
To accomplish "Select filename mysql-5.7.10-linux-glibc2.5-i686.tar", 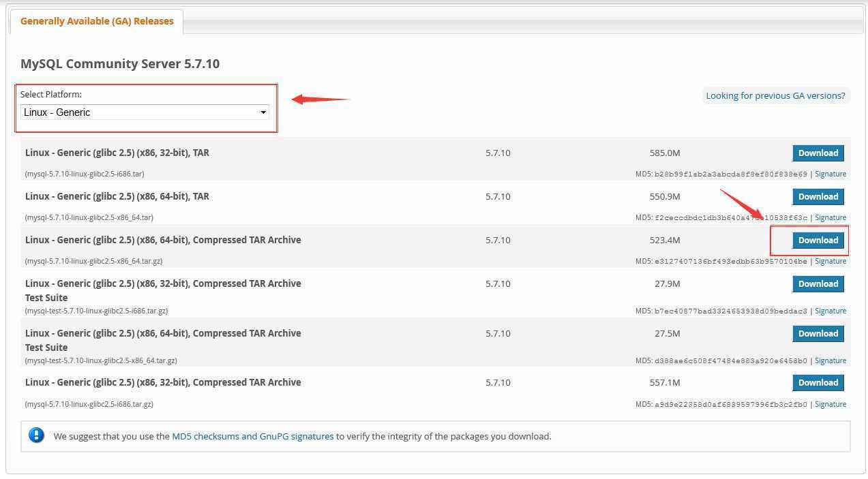I will pyautogui.click(x=85, y=174).
